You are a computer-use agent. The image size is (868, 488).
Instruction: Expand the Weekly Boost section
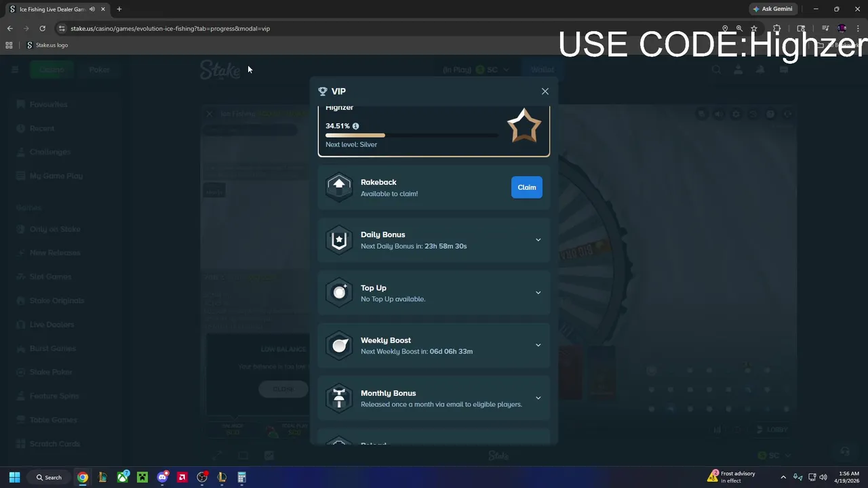coord(538,345)
